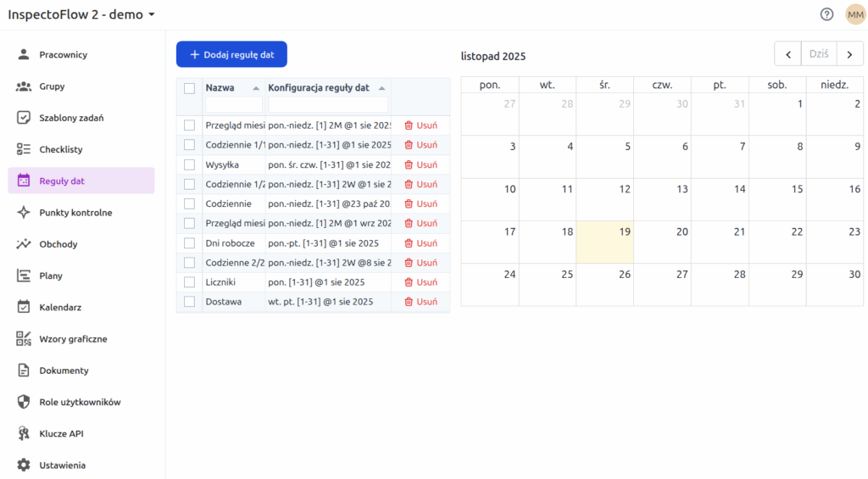Click the Dodaj regułę dat button

click(231, 54)
